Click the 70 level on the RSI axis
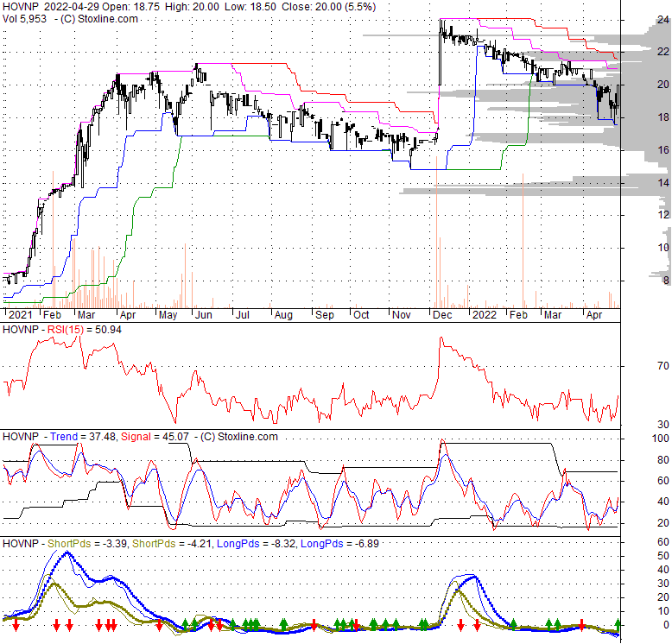Screen dimensions: 672x644 coord(663,366)
